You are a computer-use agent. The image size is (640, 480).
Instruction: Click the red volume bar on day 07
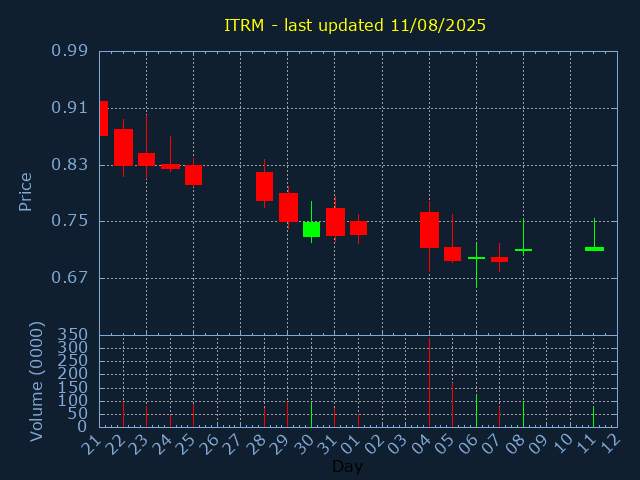(499, 417)
